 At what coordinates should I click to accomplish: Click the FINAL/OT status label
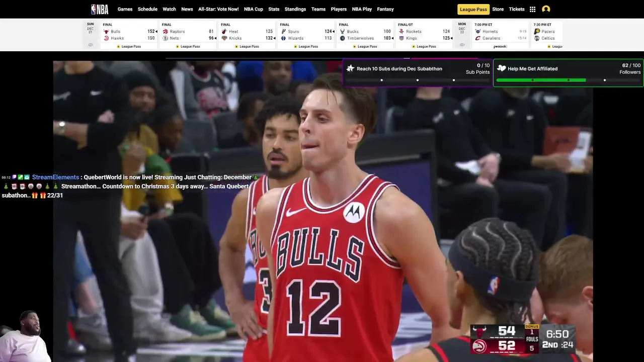tap(406, 25)
